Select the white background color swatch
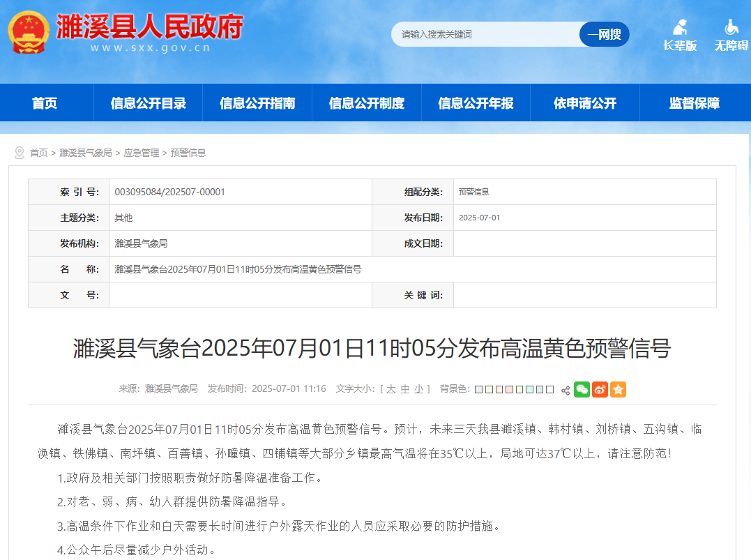 (550, 389)
